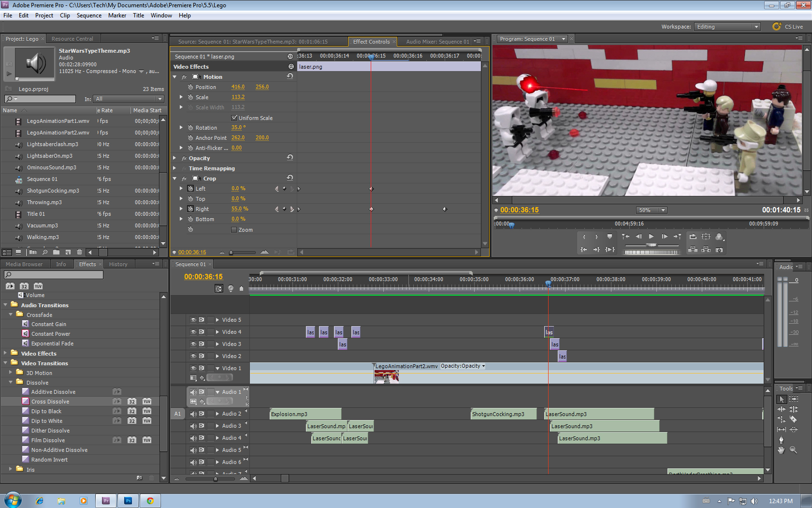Select the Rolling Edit tool
The image size is (812, 508).
click(x=794, y=409)
